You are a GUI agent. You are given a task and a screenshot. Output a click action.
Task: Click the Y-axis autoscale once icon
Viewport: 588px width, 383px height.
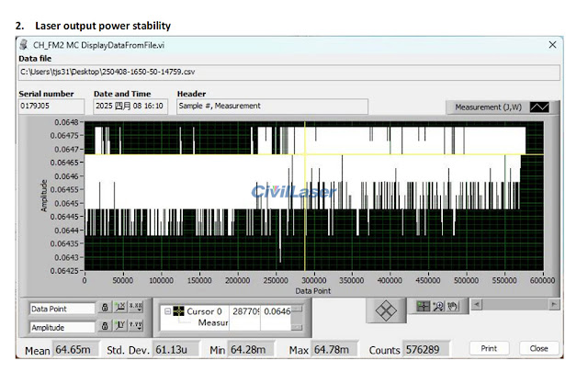pos(120,326)
